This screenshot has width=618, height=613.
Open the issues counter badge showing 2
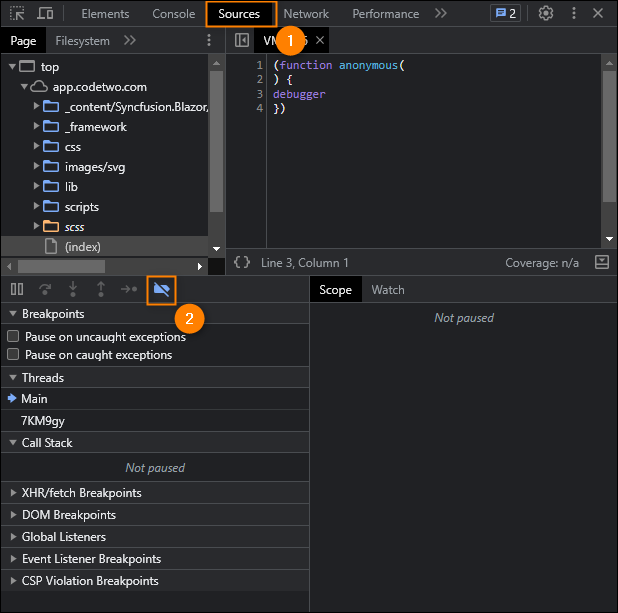click(505, 13)
